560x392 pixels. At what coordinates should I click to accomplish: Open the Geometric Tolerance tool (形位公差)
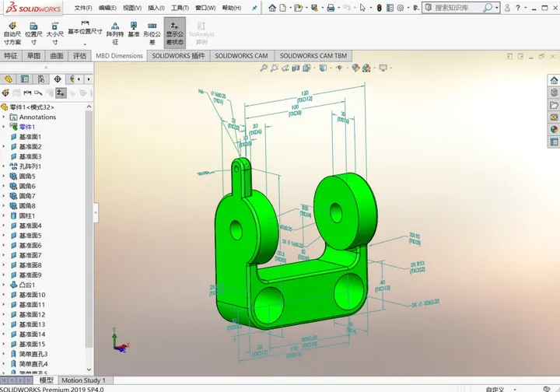click(152, 33)
